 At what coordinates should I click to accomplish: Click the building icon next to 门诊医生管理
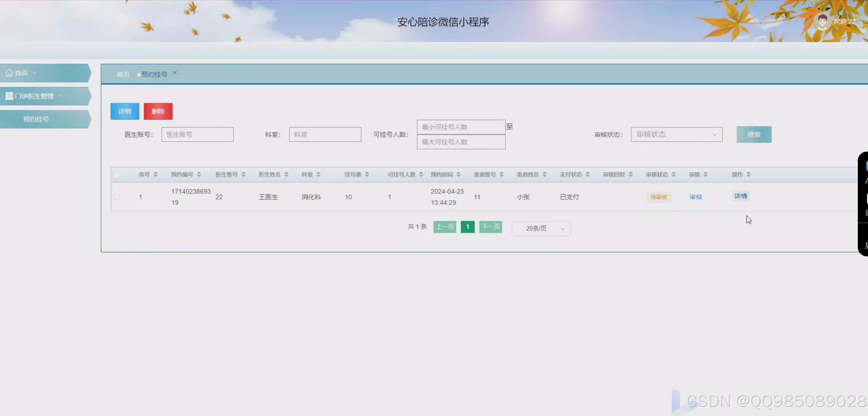9,96
